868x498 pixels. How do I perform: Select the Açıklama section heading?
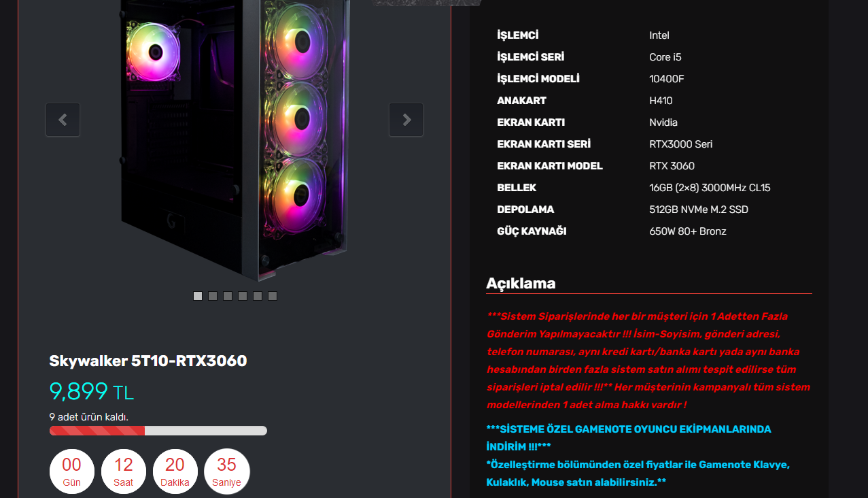[x=521, y=283]
